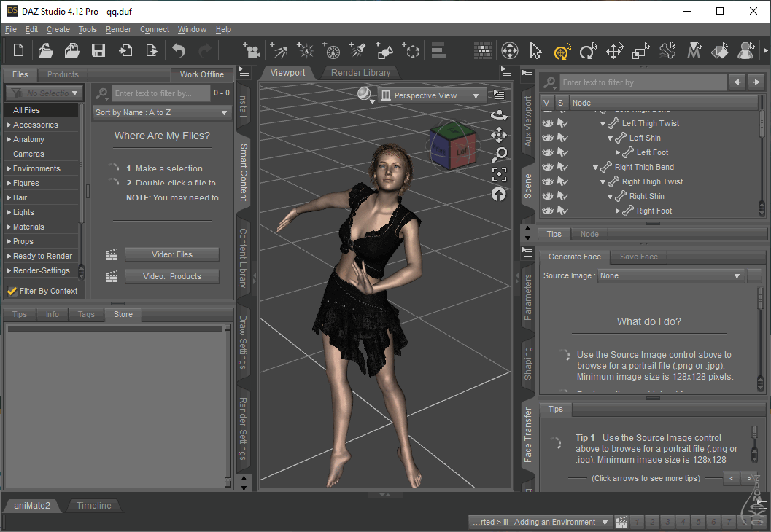
Task: Toggle selectability of Right Foot node
Action: [x=562, y=211]
